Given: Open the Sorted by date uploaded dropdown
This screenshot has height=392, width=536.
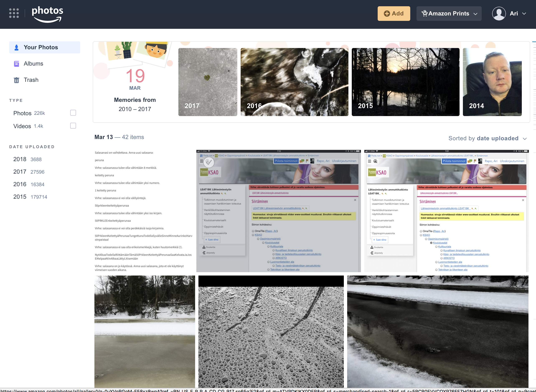Looking at the screenshot, I should pos(487,138).
